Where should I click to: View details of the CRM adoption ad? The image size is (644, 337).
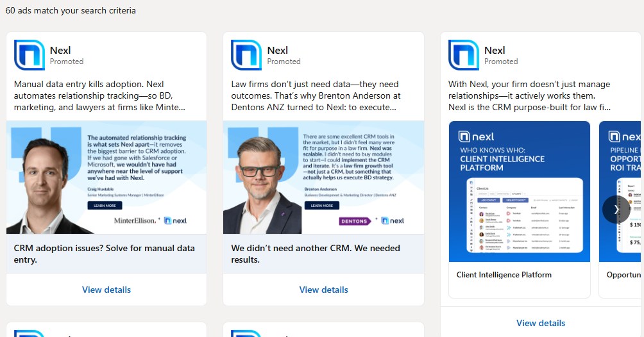tap(106, 290)
